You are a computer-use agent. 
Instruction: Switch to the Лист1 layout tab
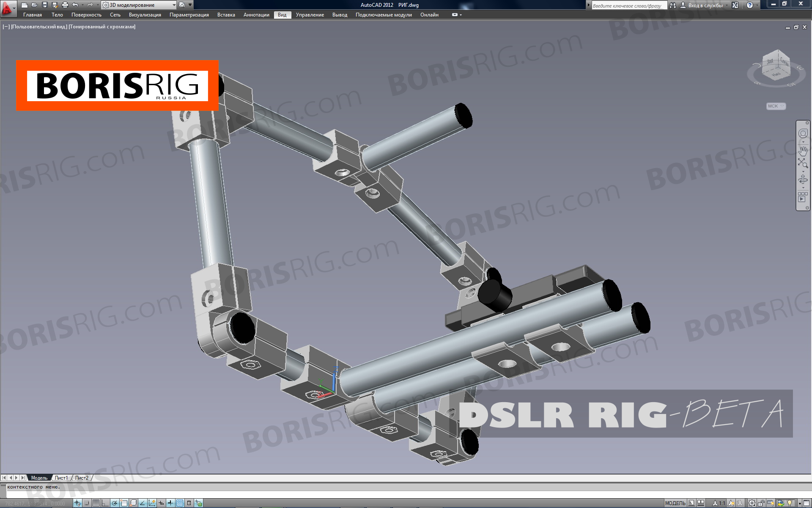click(x=61, y=478)
